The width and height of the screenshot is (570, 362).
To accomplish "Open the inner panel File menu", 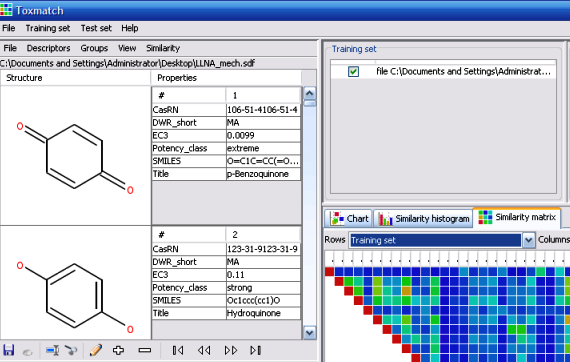I will pos(10,48).
